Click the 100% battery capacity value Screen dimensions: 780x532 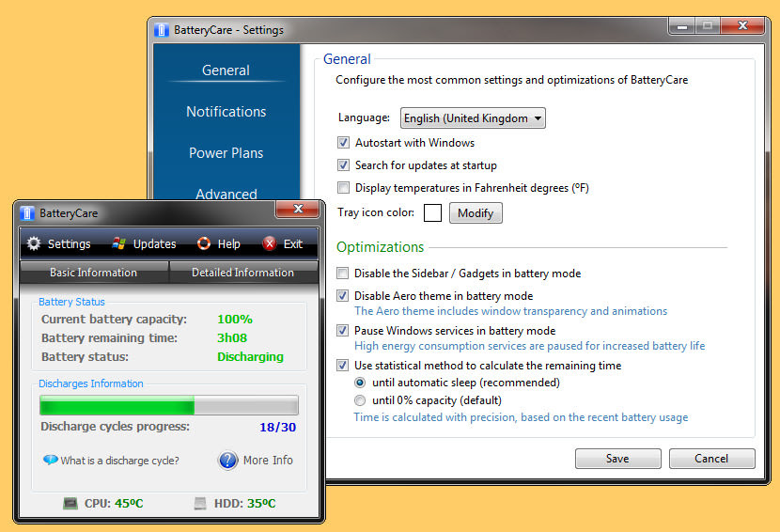(235, 319)
